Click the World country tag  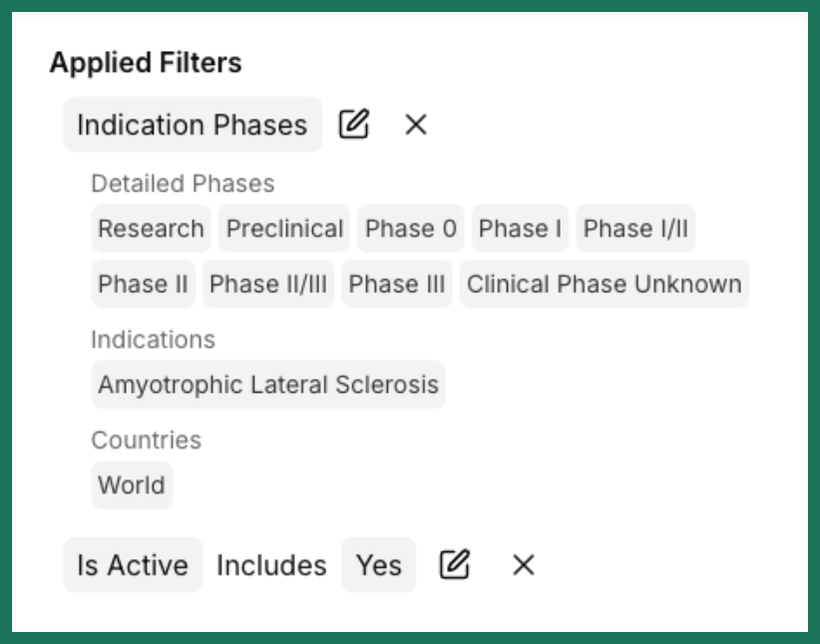point(132,484)
